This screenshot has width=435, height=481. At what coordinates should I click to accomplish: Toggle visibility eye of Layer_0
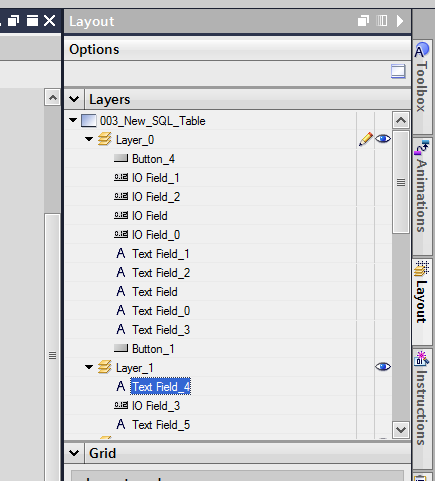click(x=383, y=139)
